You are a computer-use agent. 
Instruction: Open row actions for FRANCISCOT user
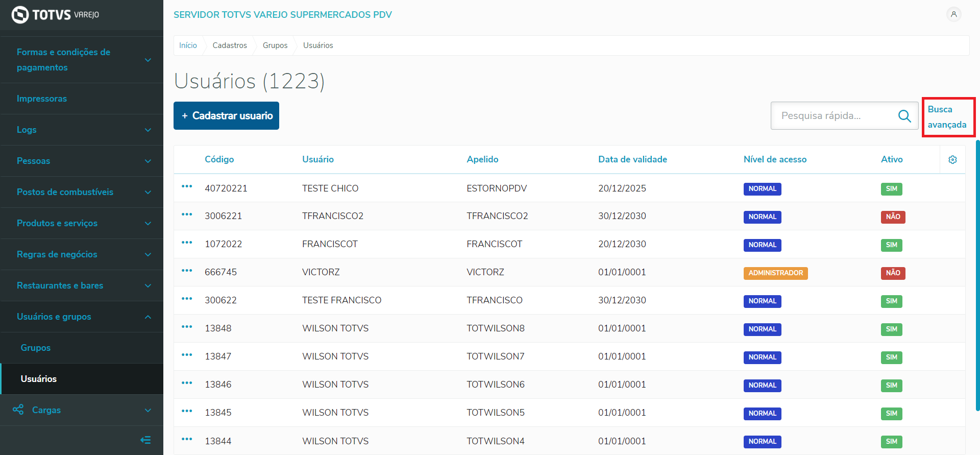pyautogui.click(x=187, y=243)
